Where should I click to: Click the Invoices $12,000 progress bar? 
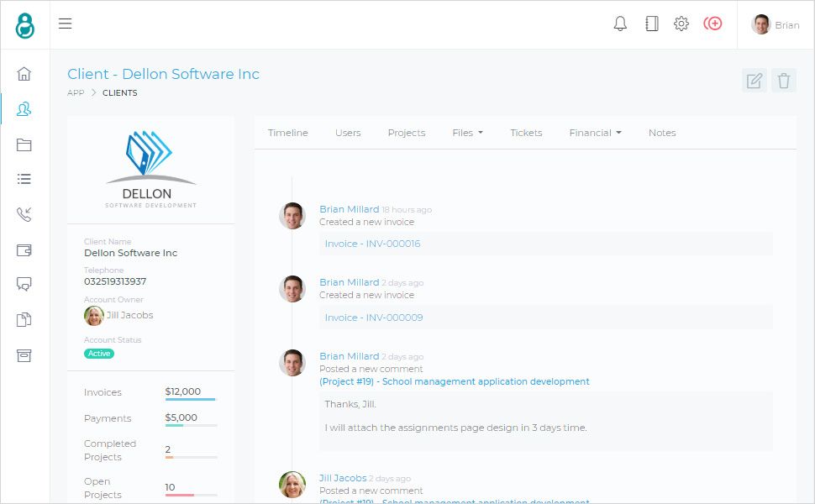coord(191,399)
